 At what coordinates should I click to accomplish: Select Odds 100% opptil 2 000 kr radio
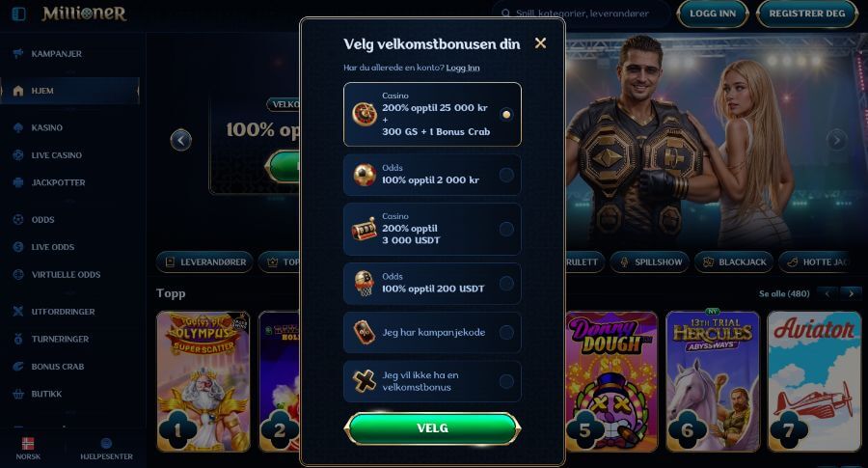point(506,175)
